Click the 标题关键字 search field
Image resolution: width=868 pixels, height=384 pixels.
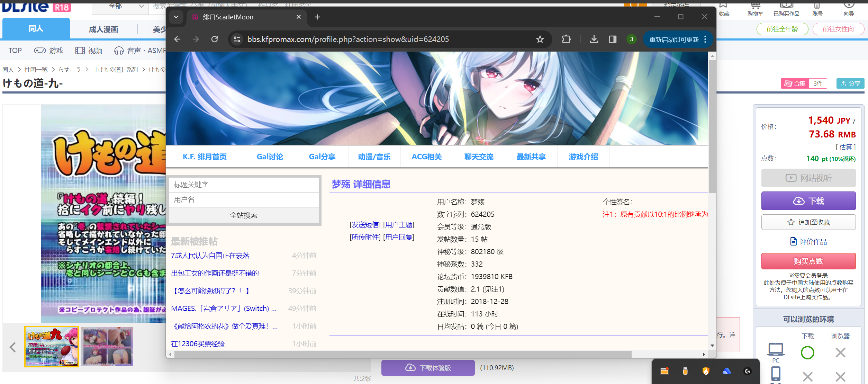[244, 185]
